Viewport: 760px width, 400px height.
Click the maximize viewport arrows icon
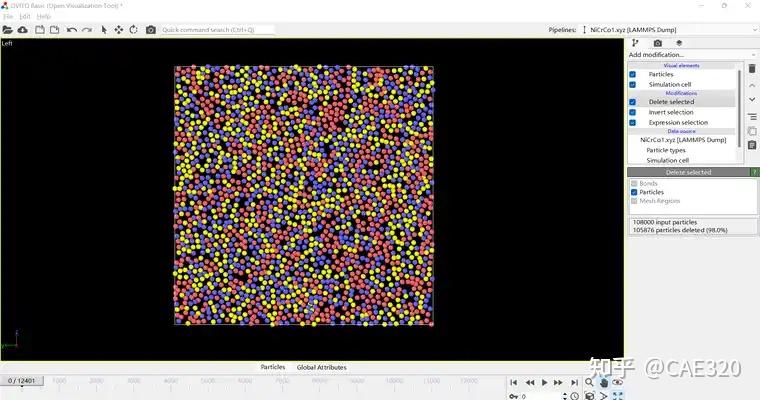618,396
